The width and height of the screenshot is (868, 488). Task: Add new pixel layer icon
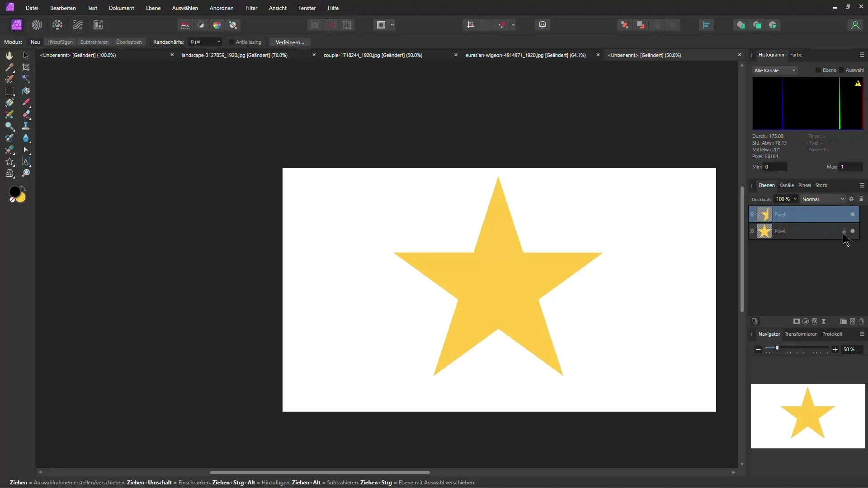tap(853, 321)
